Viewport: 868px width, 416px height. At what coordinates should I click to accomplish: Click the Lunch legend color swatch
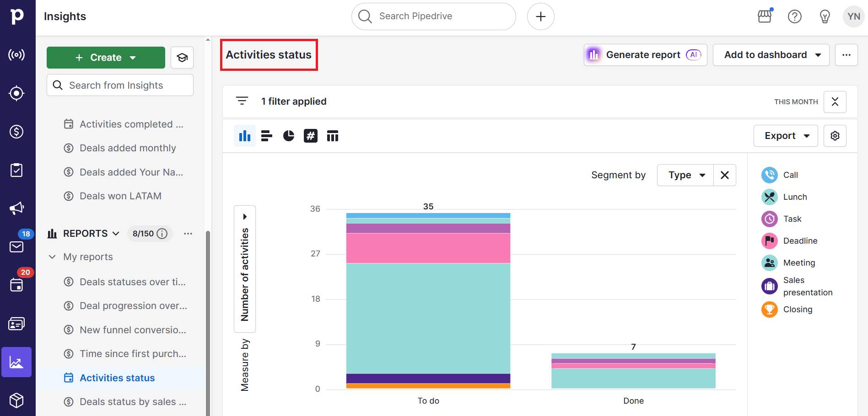pyautogui.click(x=769, y=197)
